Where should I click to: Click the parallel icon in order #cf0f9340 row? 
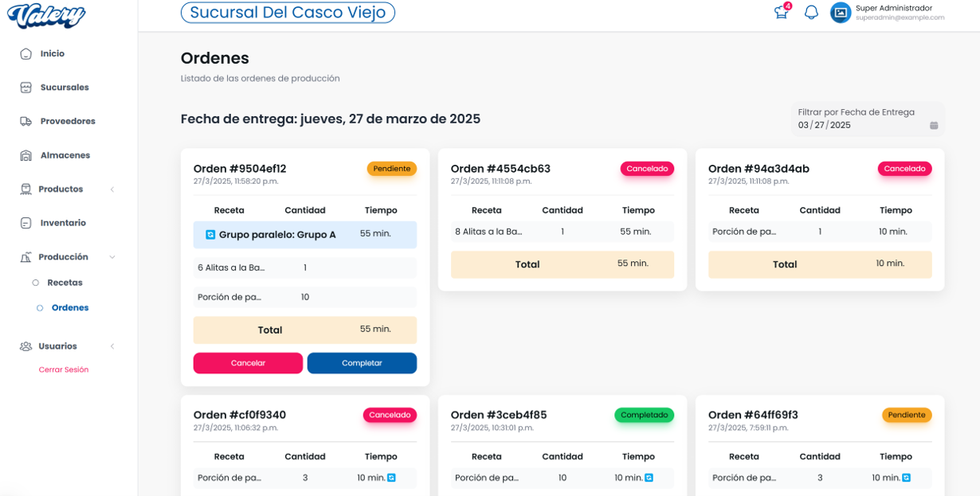click(x=391, y=478)
